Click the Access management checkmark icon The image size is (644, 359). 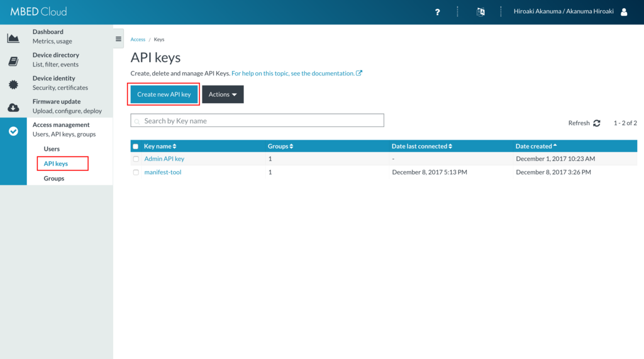pyautogui.click(x=14, y=131)
